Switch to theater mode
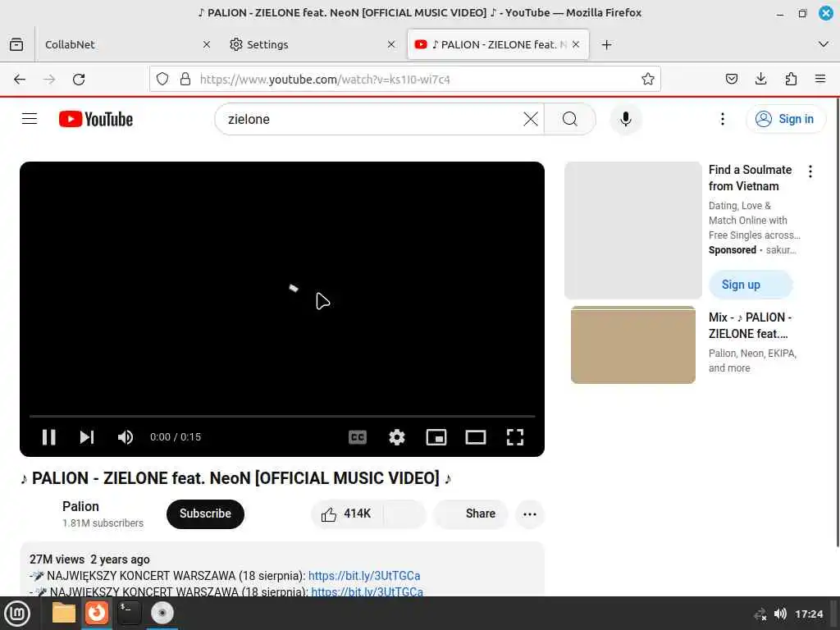840x630 pixels. (475, 437)
